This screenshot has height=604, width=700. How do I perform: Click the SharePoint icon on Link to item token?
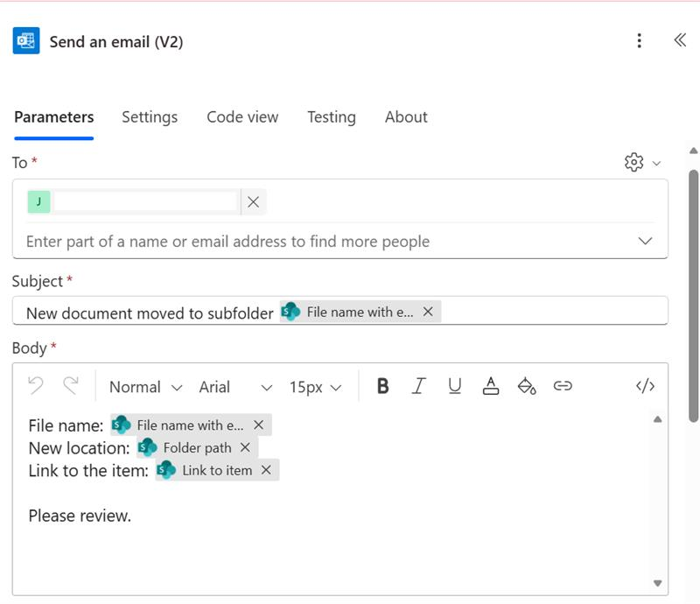click(x=166, y=470)
